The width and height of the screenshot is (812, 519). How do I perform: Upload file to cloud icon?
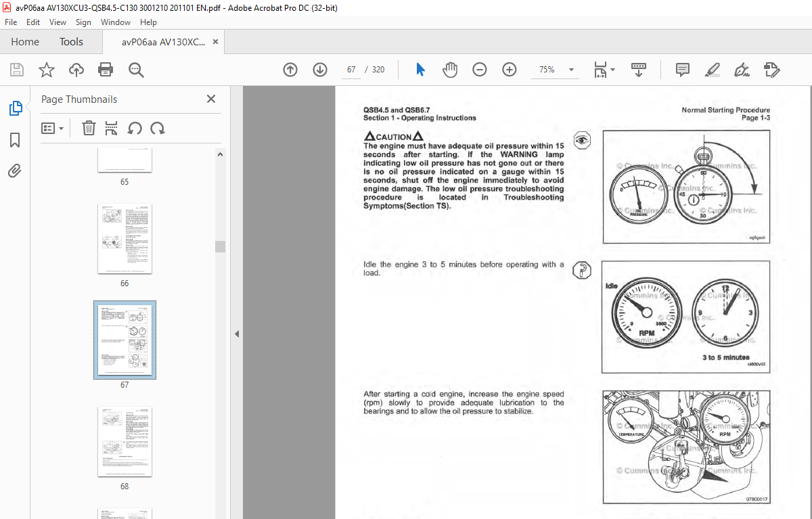pyautogui.click(x=76, y=70)
